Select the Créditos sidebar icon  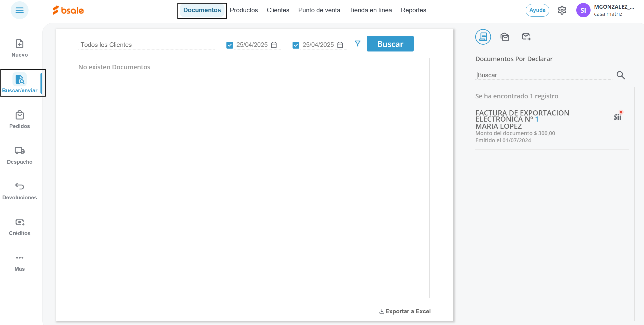click(x=20, y=222)
